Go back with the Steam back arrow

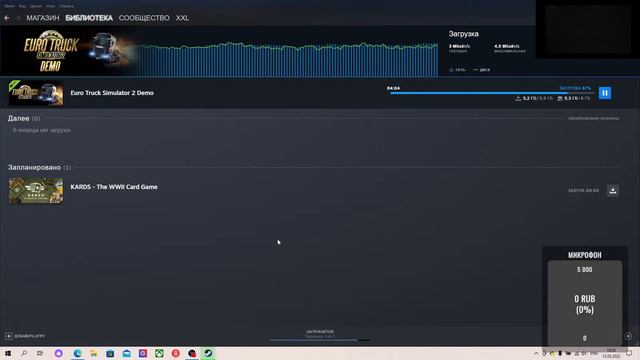[x=7, y=18]
